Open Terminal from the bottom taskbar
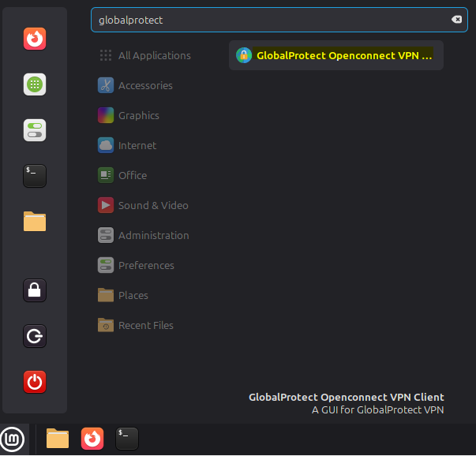The height and width of the screenshot is (456, 476). (x=126, y=438)
